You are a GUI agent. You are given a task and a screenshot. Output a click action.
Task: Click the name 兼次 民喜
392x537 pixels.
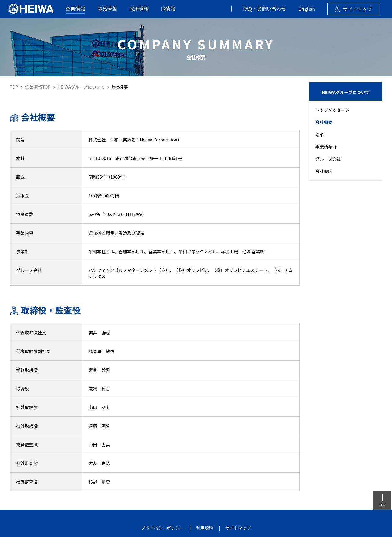coord(99,389)
